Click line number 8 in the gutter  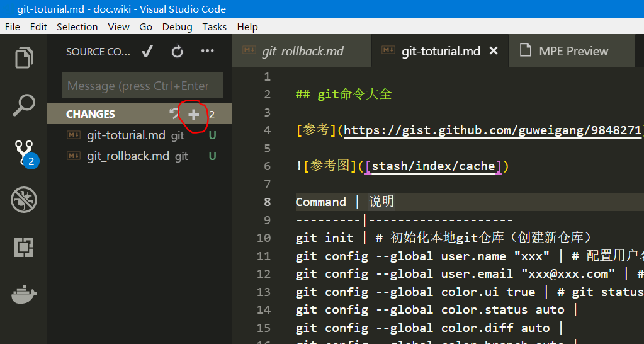coord(267,202)
